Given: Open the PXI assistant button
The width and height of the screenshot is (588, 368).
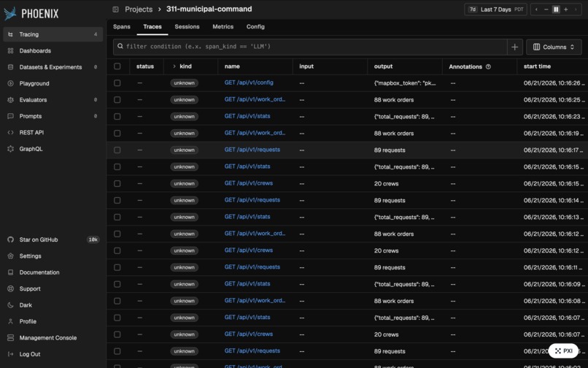Looking at the screenshot, I should (563, 350).
